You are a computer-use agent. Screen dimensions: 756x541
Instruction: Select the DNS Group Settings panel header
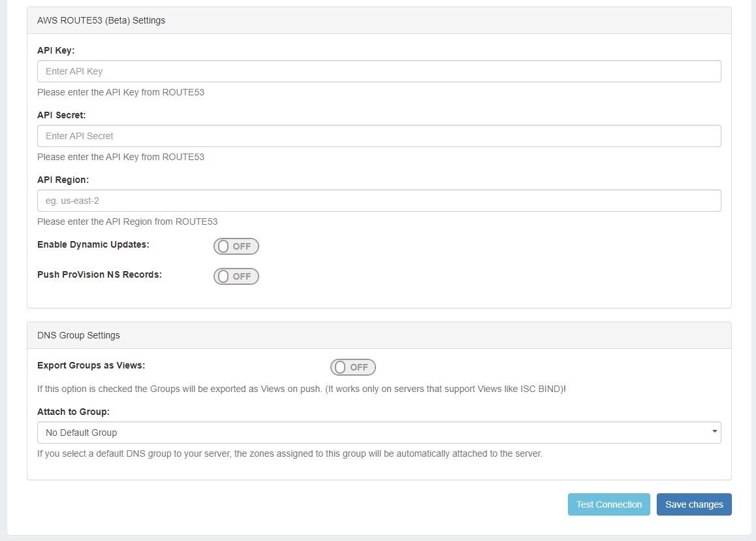tap(79, 335)
